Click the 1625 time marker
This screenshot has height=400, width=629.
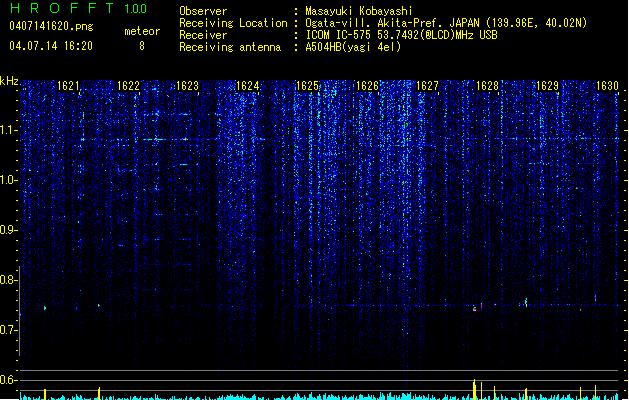click(307, 86)
